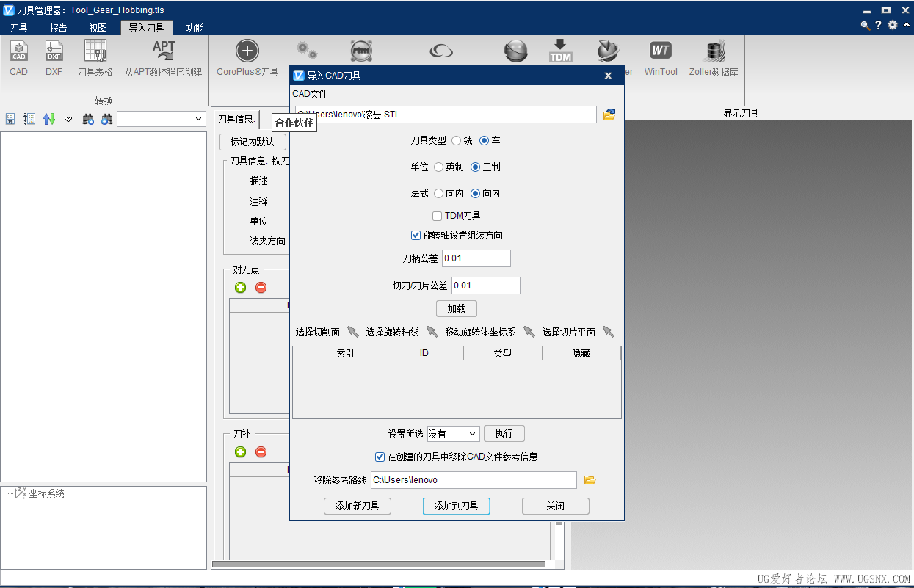The height and width of the screenshot is (588, 914).
Task: Click the second binoculars search icon
Action: [106, 119]
